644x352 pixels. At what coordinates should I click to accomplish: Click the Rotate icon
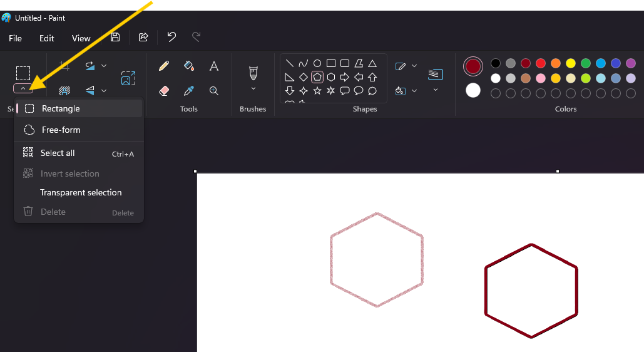coord(89,65)
